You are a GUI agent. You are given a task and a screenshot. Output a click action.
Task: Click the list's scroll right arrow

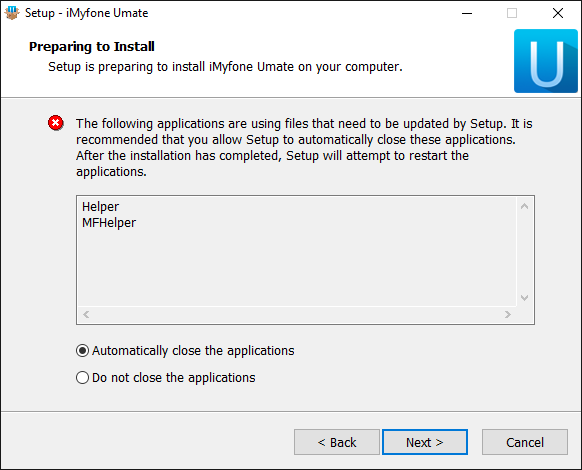[508, 314]
